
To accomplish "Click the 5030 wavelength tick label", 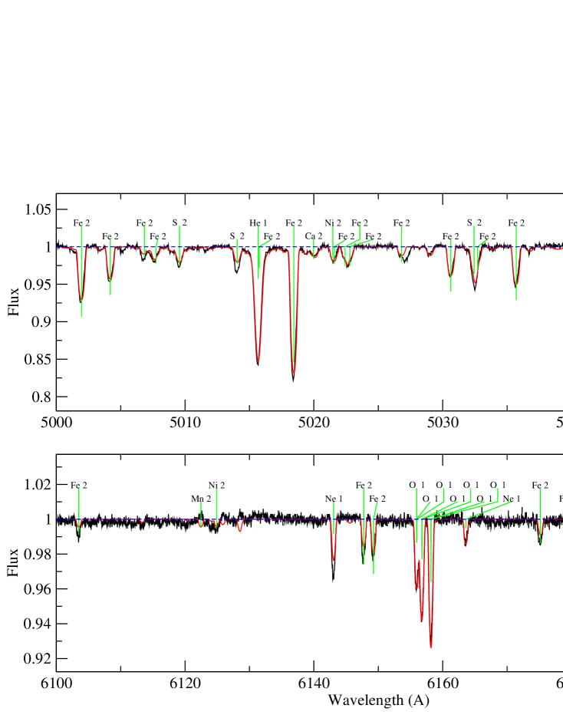I will point(443,423).
